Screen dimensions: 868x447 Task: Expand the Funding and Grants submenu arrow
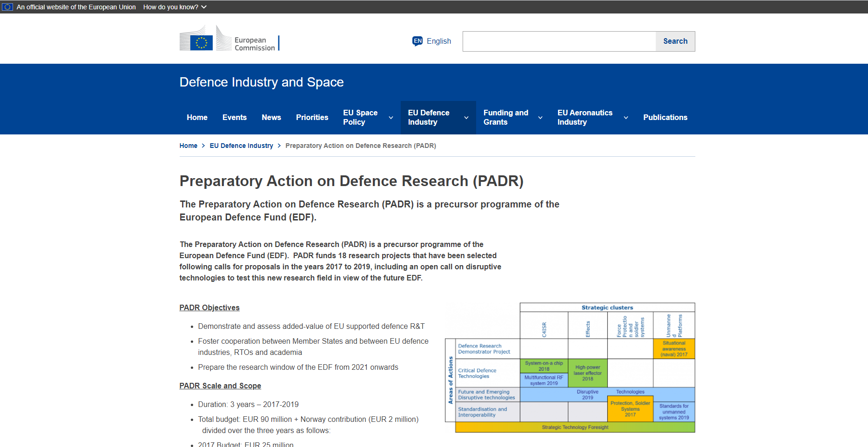click(540, 118)
